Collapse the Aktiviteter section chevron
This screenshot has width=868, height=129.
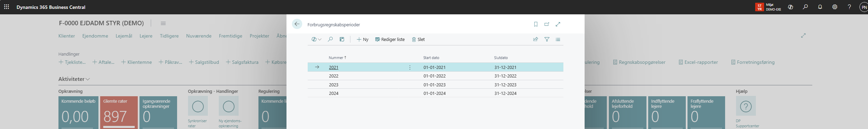click(x=88, y=79)
